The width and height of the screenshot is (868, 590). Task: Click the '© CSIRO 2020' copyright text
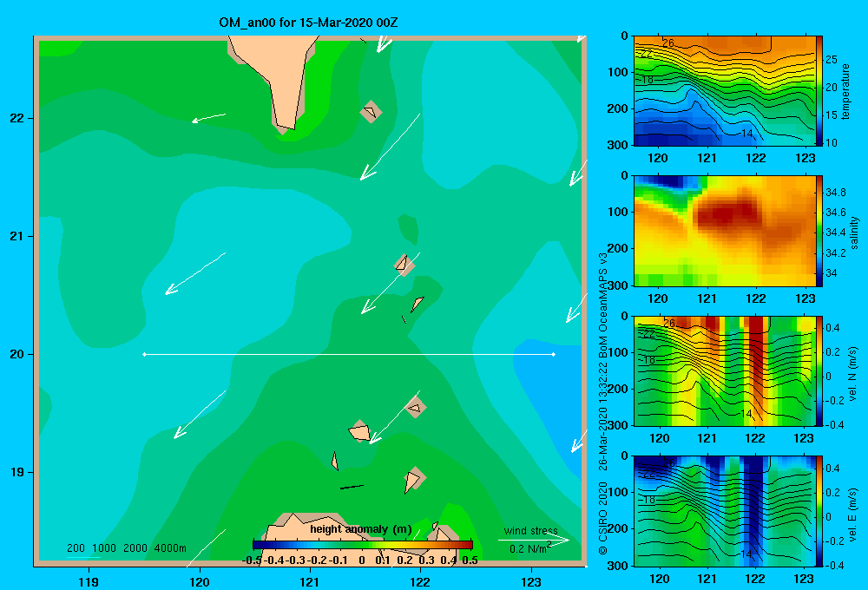point(603,517)
